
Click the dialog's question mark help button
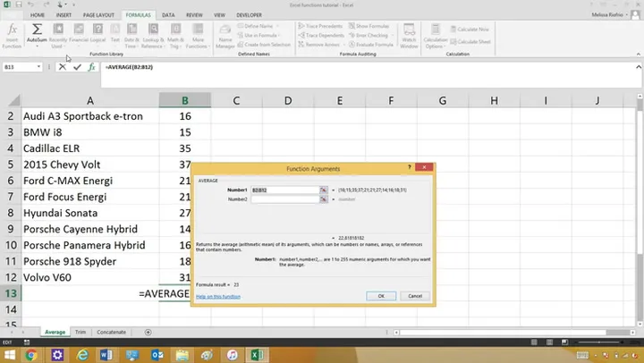(410, 167)
